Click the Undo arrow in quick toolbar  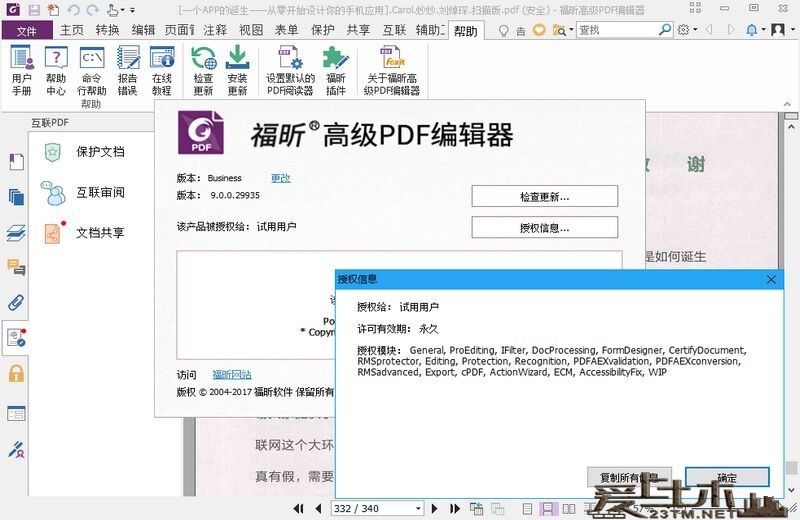(x=73, y=10)
